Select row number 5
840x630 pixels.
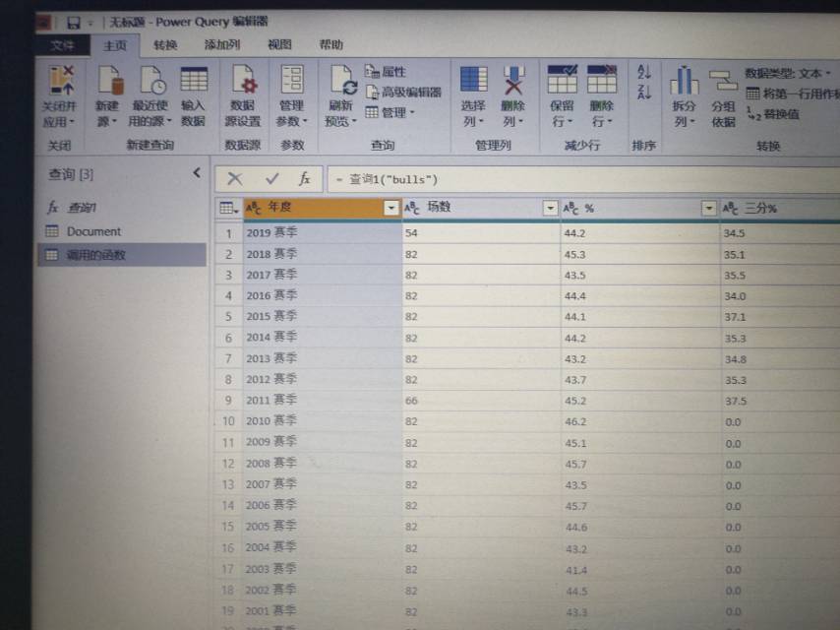click(x=229, y=317)
